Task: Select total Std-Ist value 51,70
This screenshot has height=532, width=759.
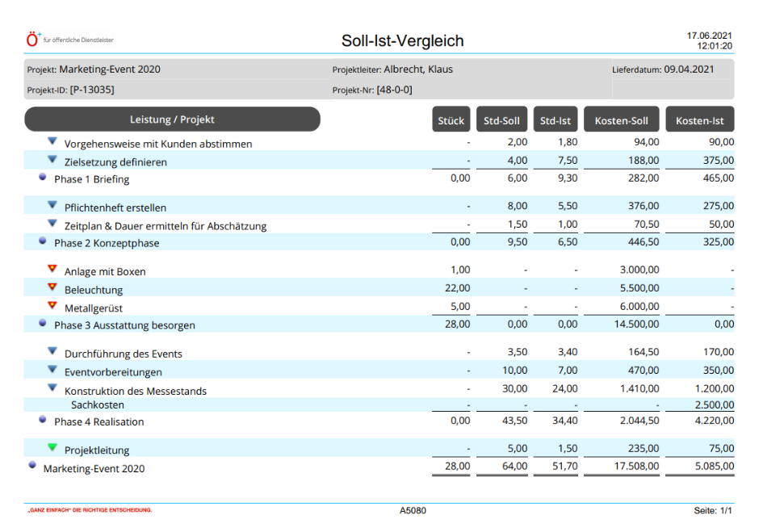Action: [x=565, y=466]
